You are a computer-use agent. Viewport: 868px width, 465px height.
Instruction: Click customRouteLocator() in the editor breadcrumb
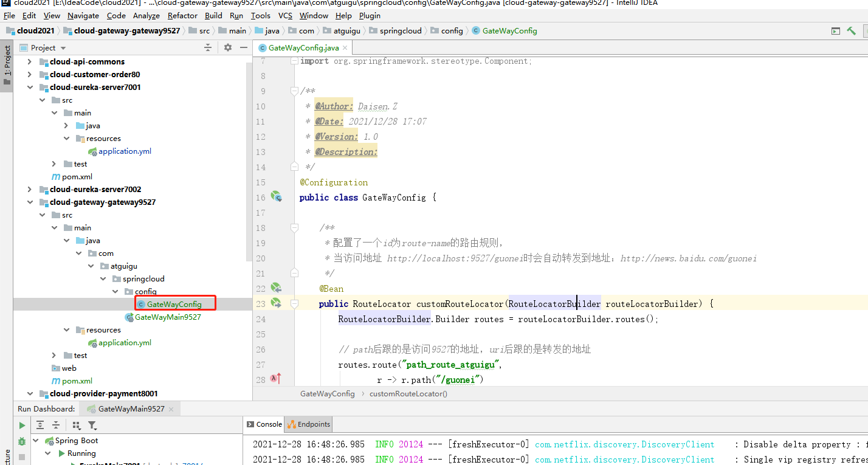[x=408, y=394]
